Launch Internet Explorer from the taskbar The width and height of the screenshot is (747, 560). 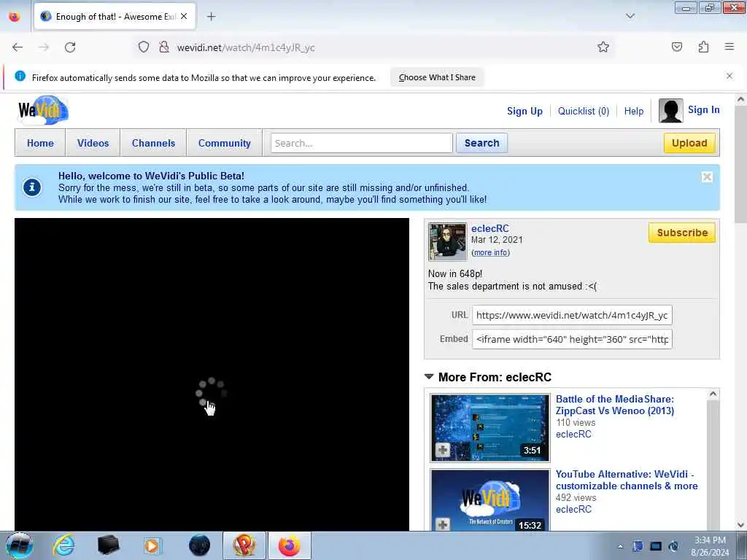pyautogui.click(x=63, y=545)
